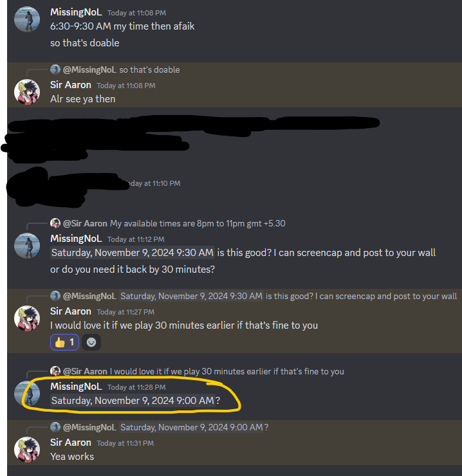This screenshot has width=462, height=476.
Task: Toggle the thumbs up reaction with count 1
Action: (65, 342)
